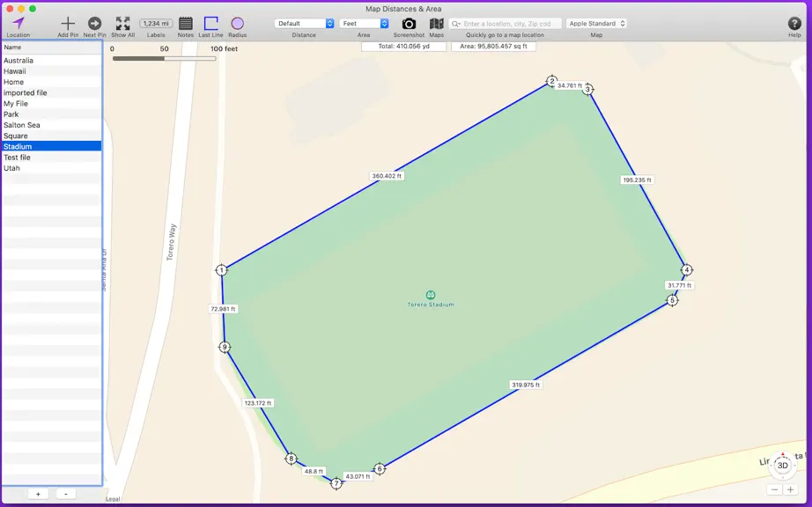Open the Notes panel
812x507 pixels.
186,23
